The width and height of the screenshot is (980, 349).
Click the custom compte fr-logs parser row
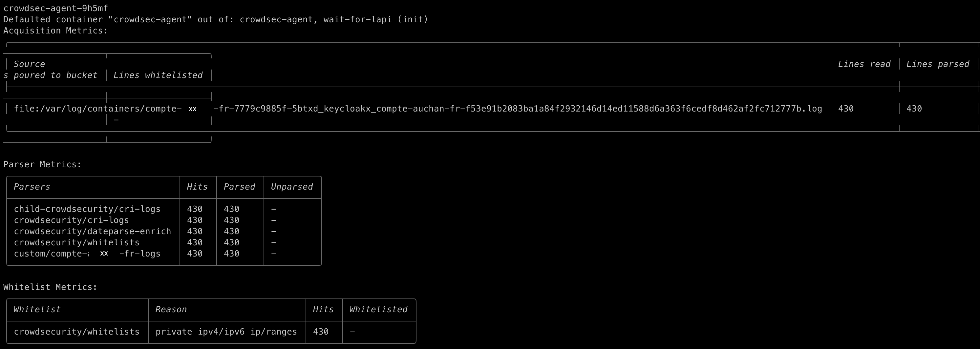[164, 254]
